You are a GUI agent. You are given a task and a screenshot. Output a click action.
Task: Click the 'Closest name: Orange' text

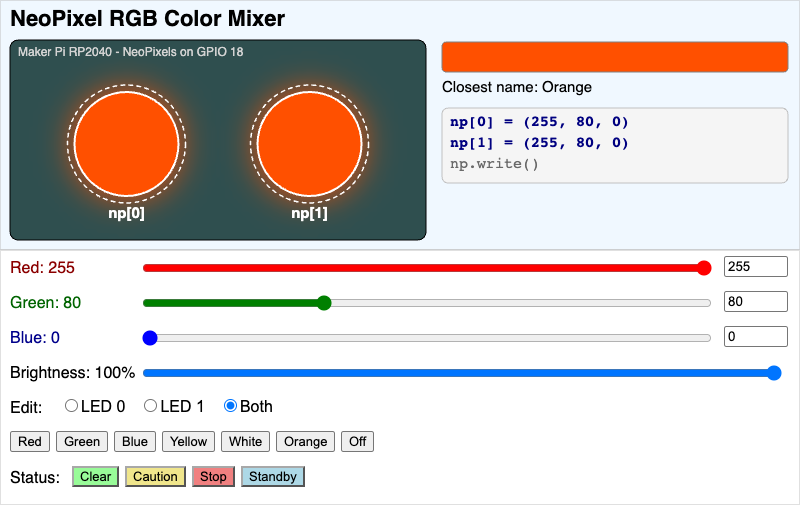pyautogui.click(x=517, y=87)
